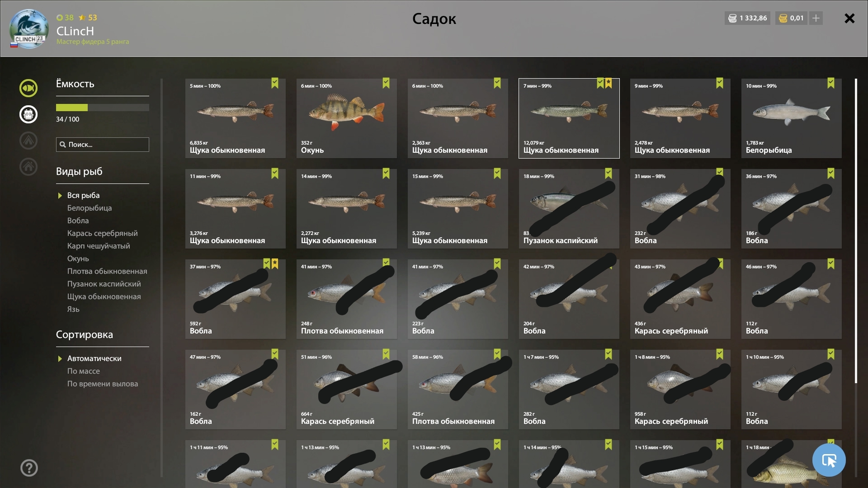868x488 pixels.
Task: Toggle star mark on 12,079 kg pike
Action: coord(609,83)
